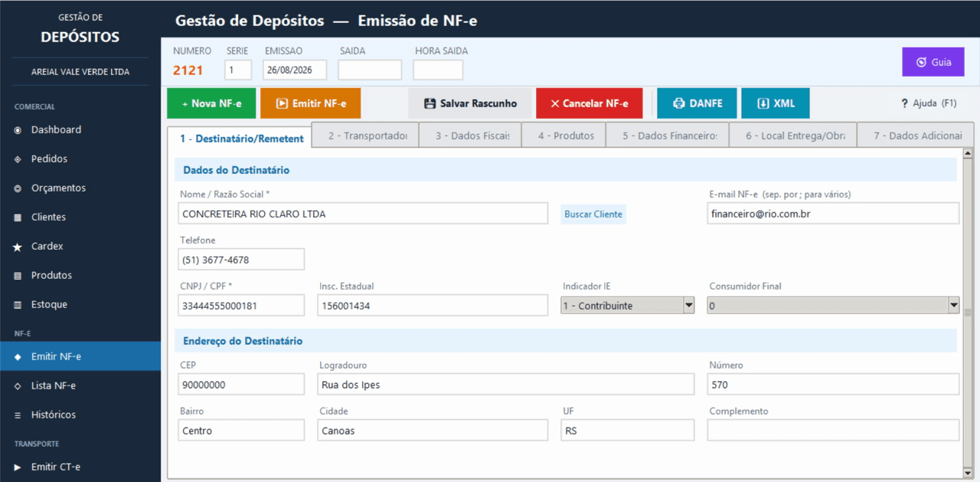Click the Insc. Estadual field
Image resolution: width=980 pixels, height=482 pixels.
pyautogui.click(x=433, y=306)
